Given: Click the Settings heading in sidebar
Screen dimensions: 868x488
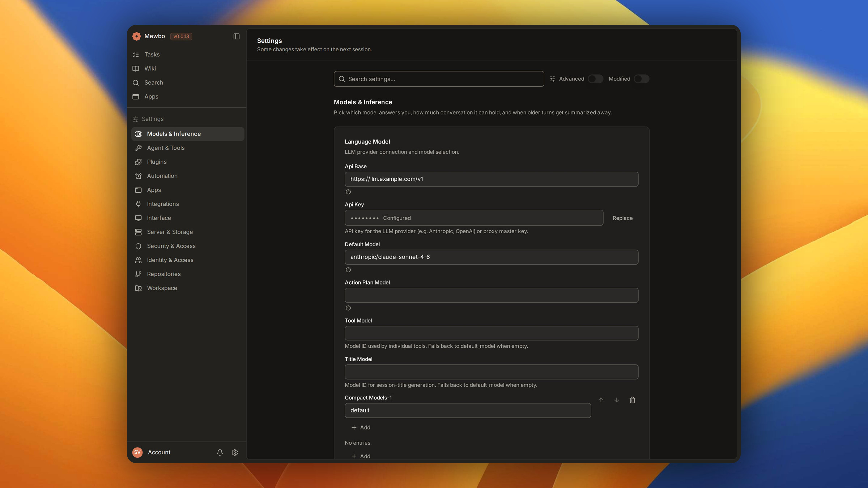Looking at the screenshot, I should pos(152,119).
